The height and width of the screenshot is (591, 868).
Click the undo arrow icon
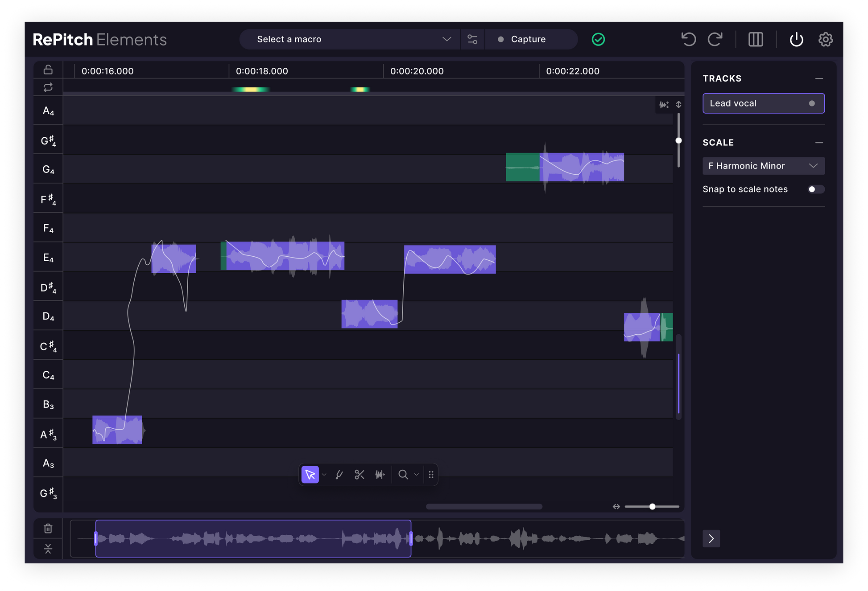click(688, 39)
